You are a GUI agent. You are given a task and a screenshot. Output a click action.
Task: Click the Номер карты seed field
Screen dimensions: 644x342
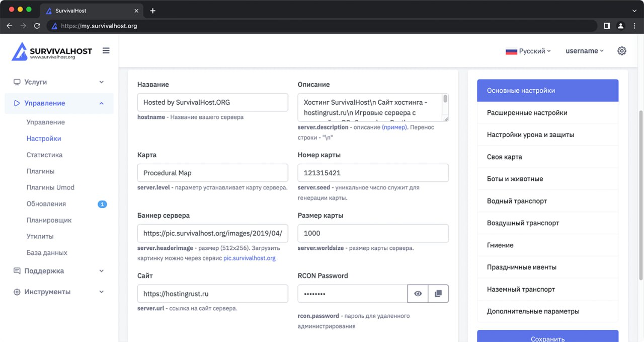pos(373,173)
